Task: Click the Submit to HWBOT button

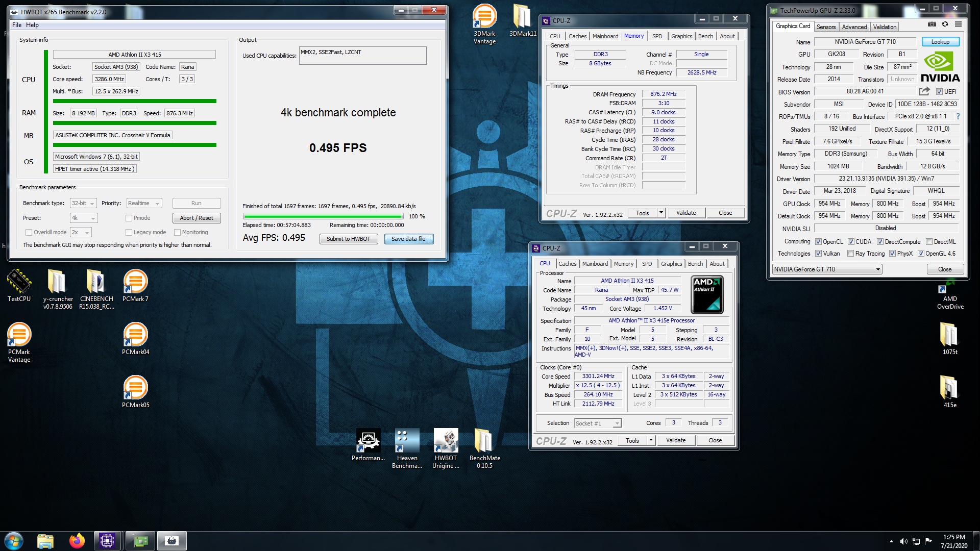Action: (x=349, y=239)
